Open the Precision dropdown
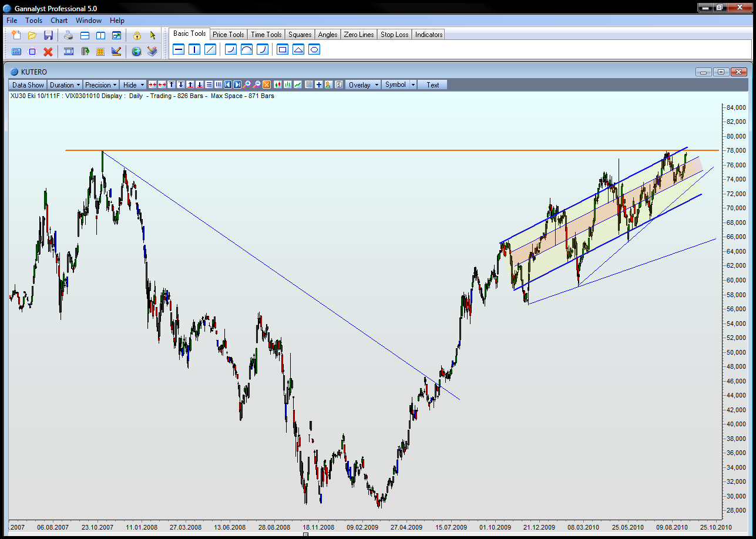 (x=100, y=85)
